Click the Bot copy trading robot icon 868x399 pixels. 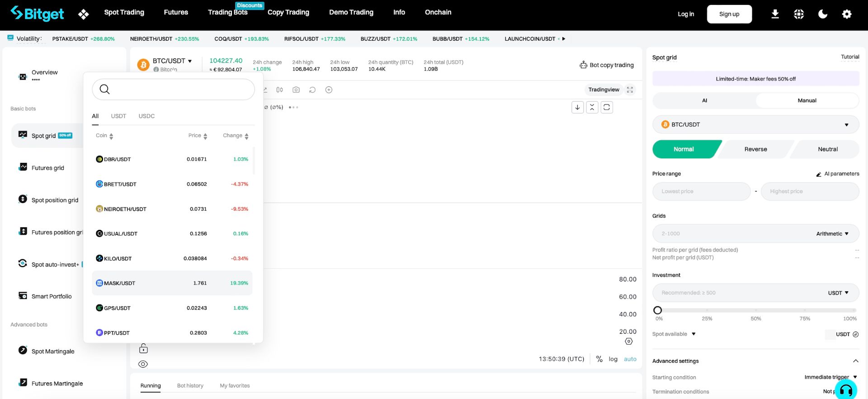584,65
